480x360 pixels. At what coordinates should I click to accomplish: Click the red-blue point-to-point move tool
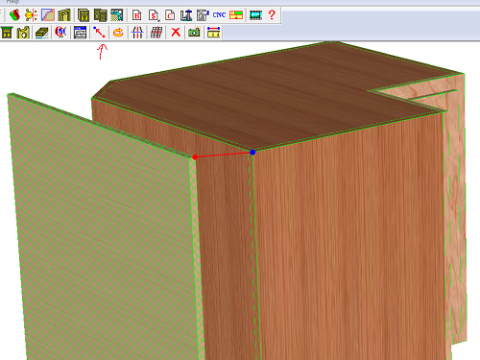coord(99,32)
